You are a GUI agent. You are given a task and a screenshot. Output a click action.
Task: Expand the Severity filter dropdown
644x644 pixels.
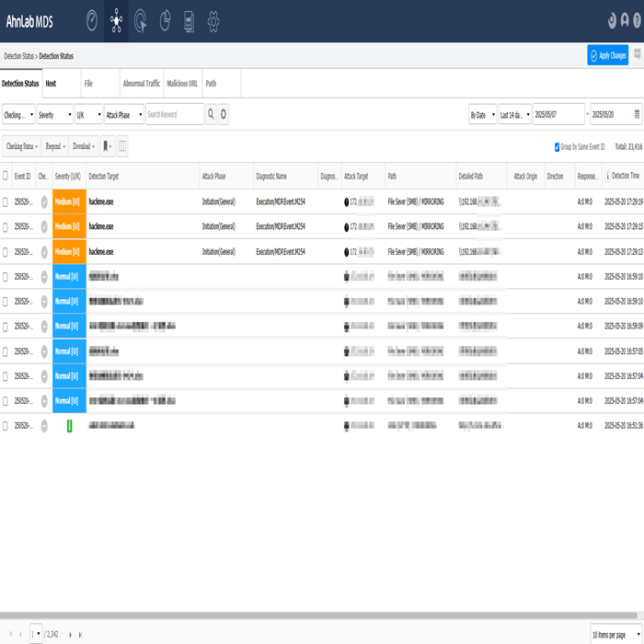click(x=54, y=115)
